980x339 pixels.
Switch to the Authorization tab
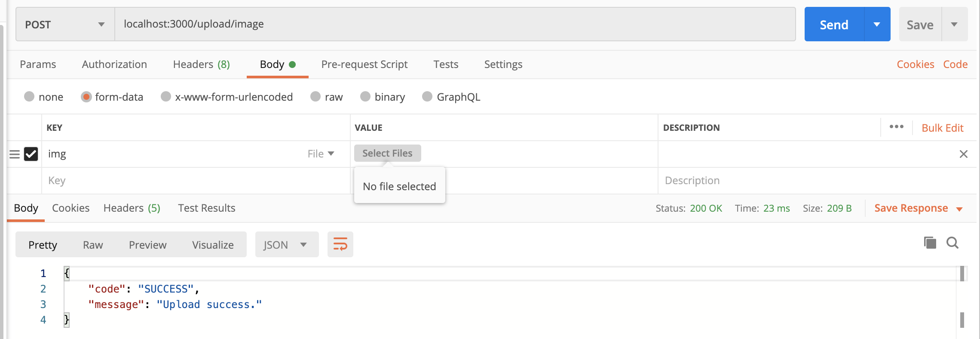pos(114,65)
